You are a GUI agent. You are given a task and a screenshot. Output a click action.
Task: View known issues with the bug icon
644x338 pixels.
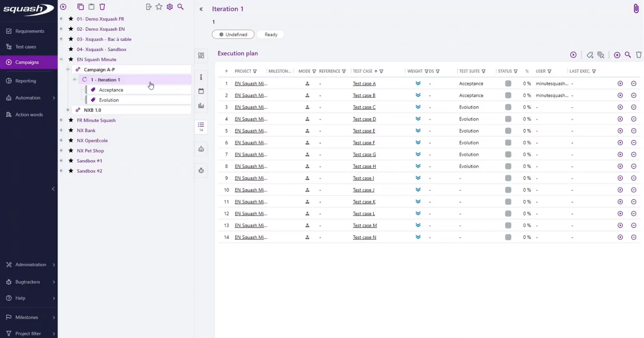201,170
